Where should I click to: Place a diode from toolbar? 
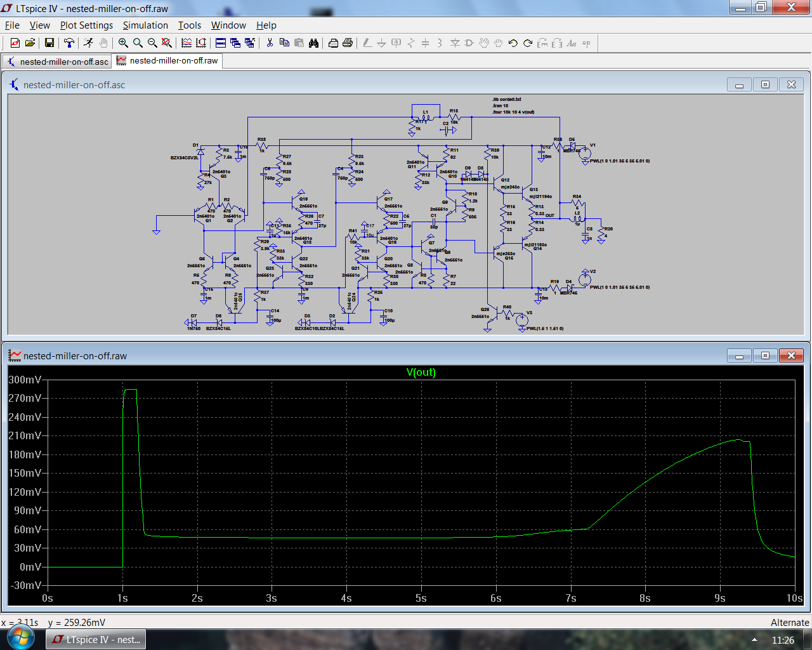[455, 43]
